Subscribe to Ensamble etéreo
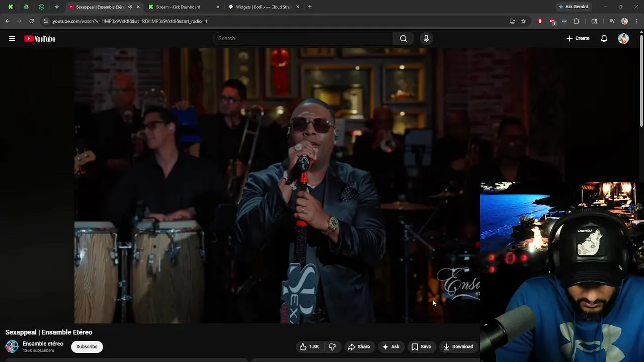Image resolution: width=644 pixels, height=362 pixels. [87, 346]
